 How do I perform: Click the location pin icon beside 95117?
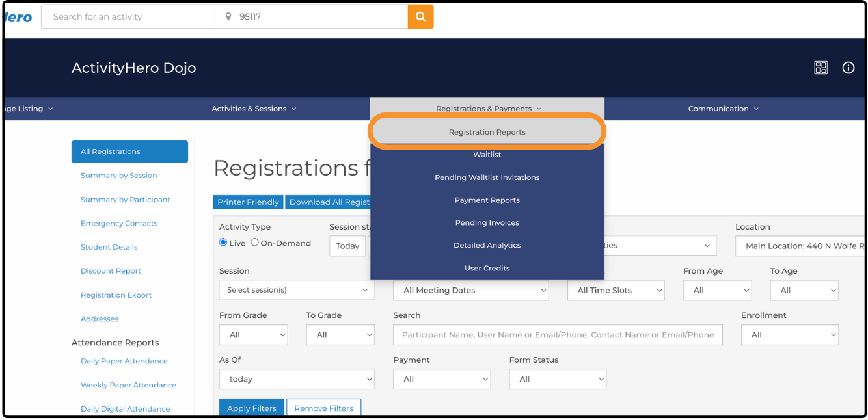point(228,17)
